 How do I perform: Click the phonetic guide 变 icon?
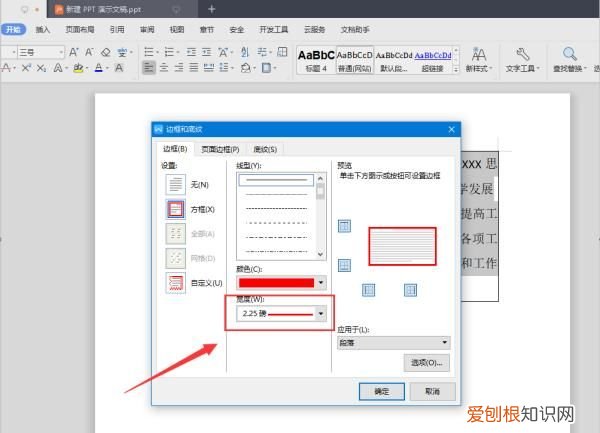pos(122,52)
